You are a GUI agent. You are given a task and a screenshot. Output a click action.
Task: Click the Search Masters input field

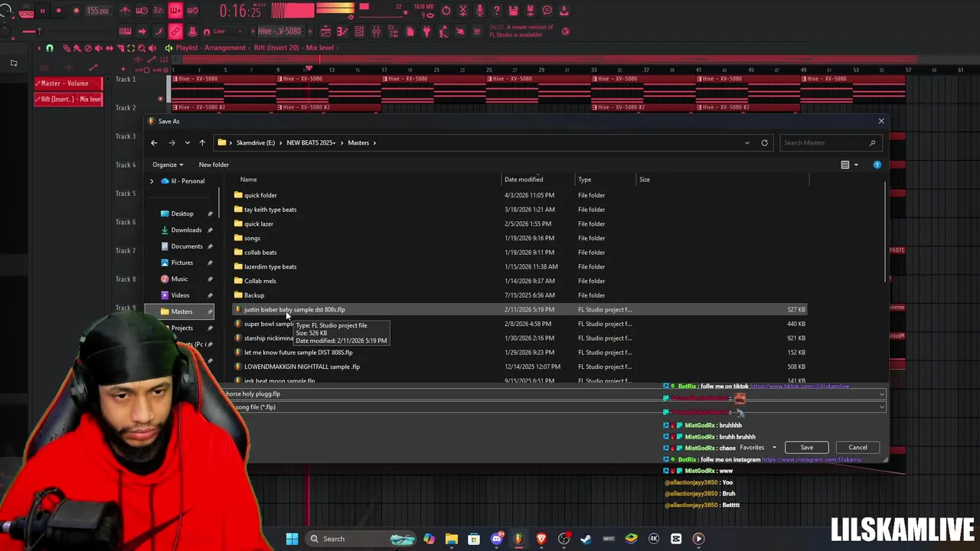[829, 142]
